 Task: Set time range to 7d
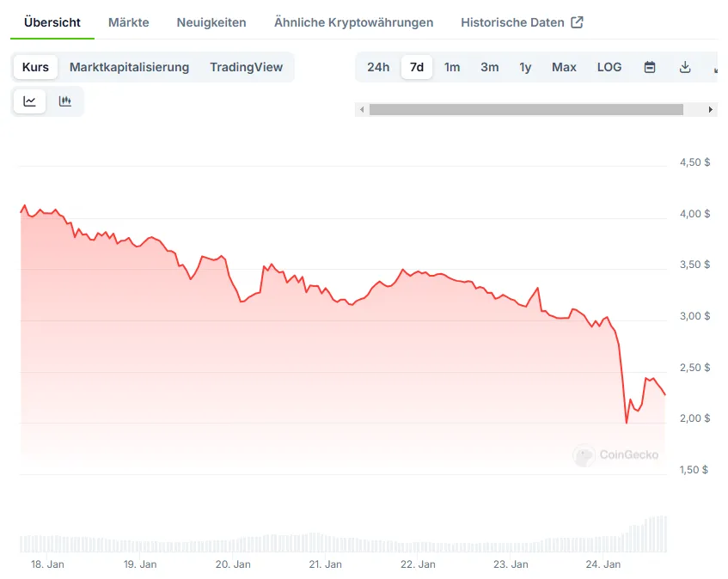[x=417, y=67]
